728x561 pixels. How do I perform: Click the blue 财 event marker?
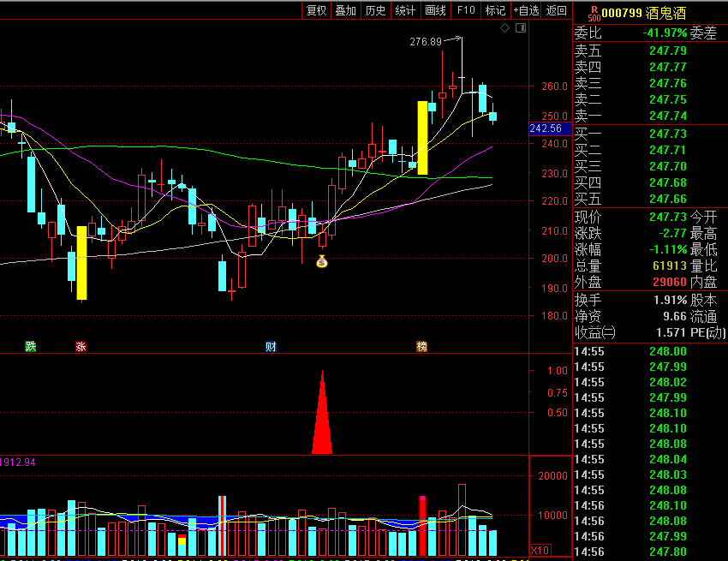point(271,346)
